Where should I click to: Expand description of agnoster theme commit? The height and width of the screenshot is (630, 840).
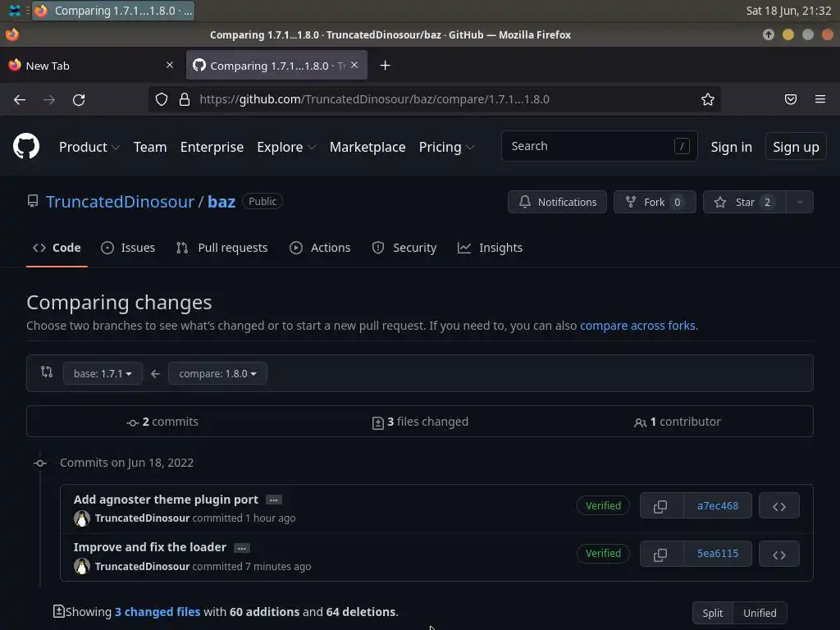[x=274, y=500]
